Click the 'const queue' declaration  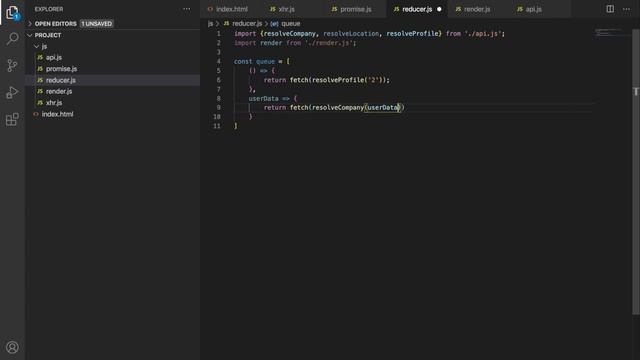coord(254,61)
